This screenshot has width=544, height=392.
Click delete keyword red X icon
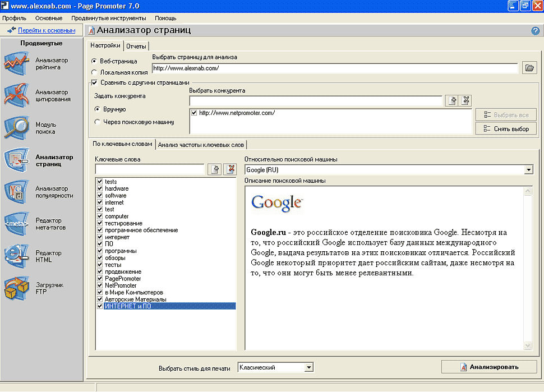point(230,169)
